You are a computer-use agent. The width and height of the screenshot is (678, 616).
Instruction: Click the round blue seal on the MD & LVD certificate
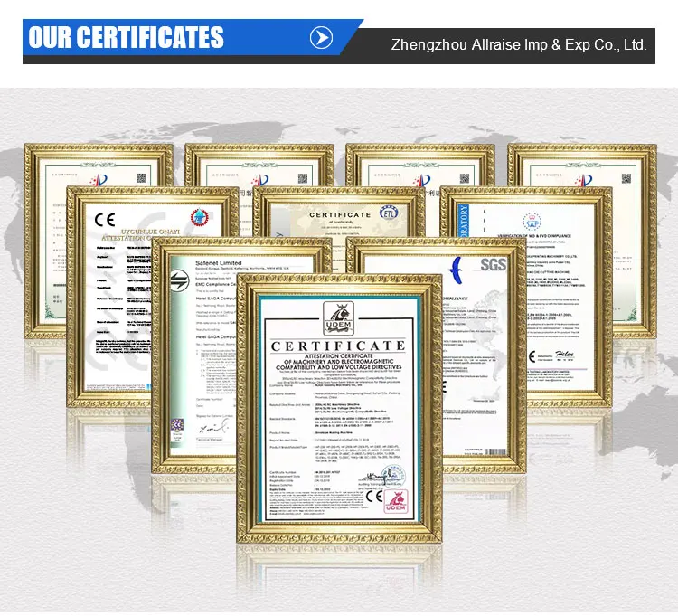point(532,223)
